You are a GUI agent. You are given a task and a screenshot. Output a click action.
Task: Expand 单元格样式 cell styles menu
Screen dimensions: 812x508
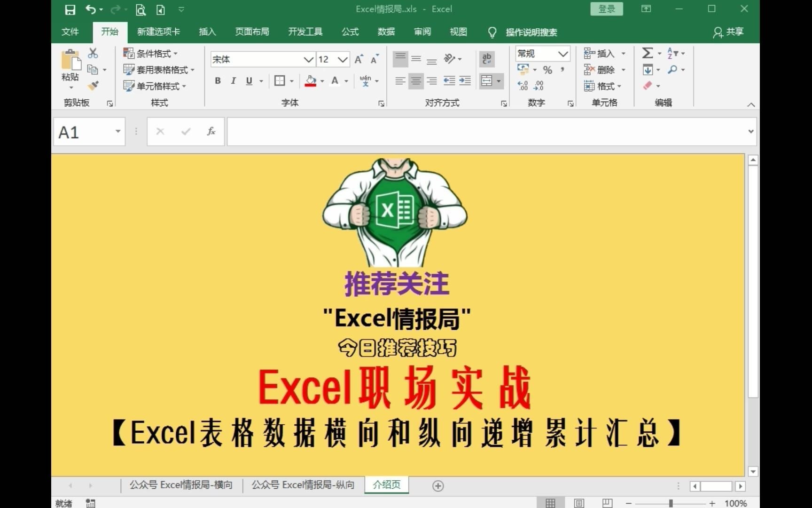[x=155, y=86]
